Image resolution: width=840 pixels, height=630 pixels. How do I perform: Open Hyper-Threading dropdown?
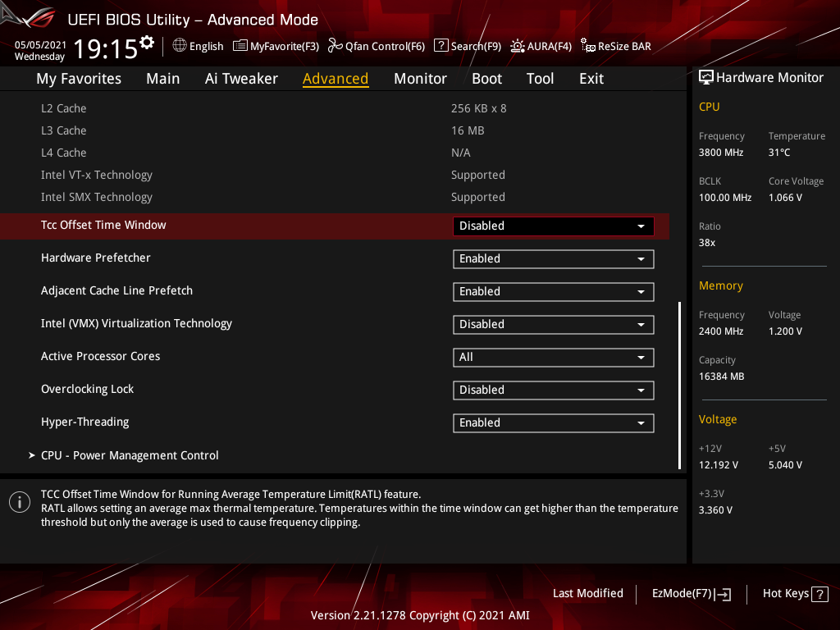tap(554, 422)
